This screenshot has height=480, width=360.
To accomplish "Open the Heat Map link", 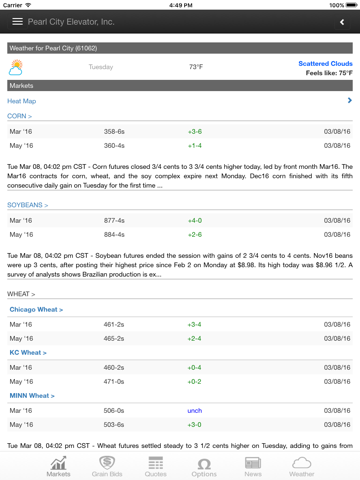I will coord(22,101).
